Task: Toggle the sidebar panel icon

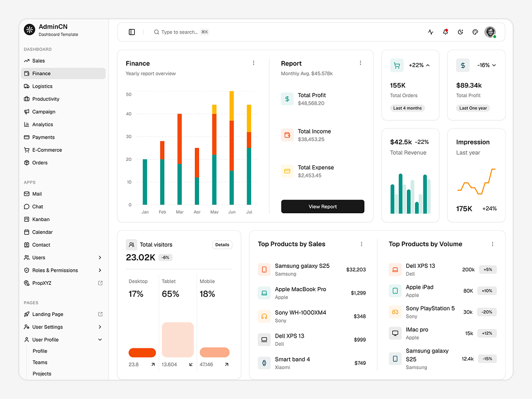Action: pos(132,32)
